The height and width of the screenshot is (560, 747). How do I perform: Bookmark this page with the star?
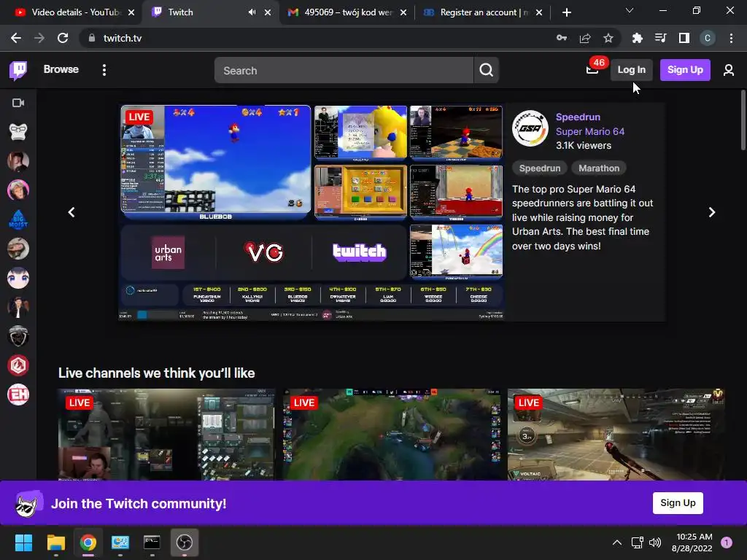coord(608,38)
